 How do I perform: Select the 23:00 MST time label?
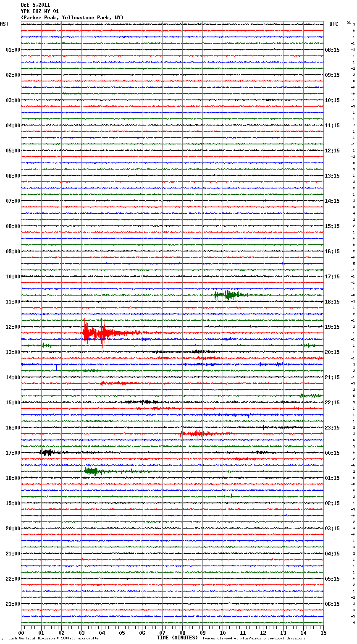13,604
